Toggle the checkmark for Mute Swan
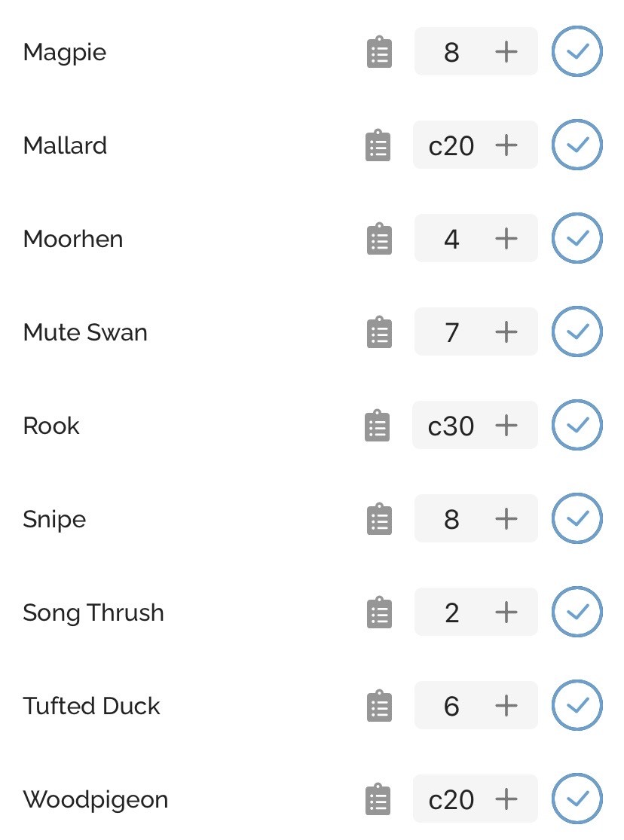This screenshot has height=840, width=624. click(x=577, y=331)
